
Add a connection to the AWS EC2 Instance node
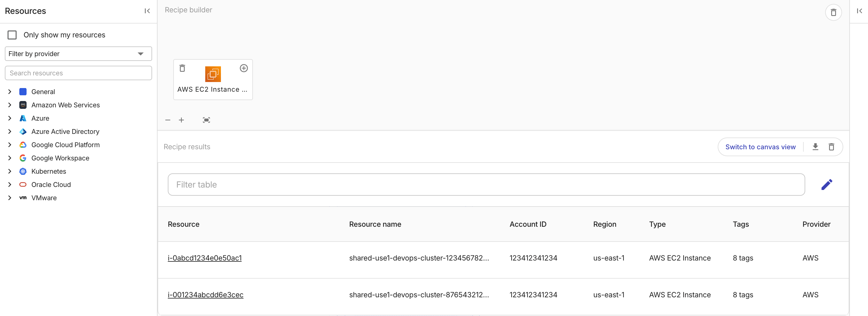click(244, 68)
